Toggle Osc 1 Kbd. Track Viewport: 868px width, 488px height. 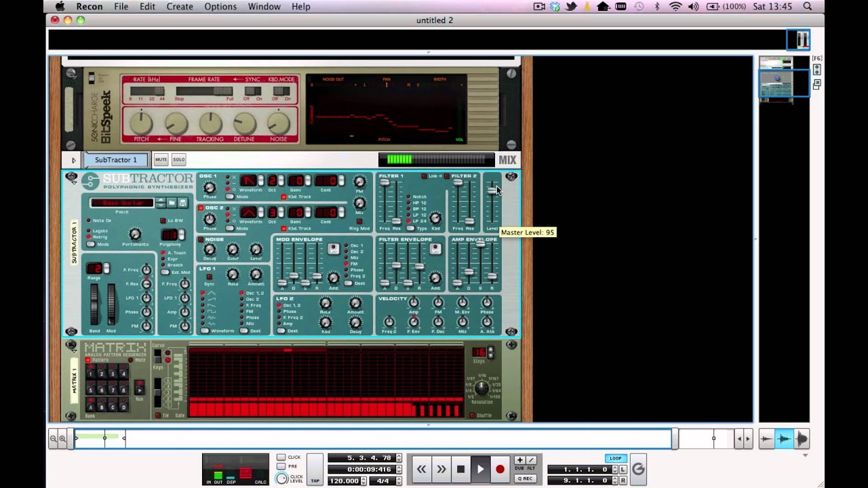(x=284, y=197)
